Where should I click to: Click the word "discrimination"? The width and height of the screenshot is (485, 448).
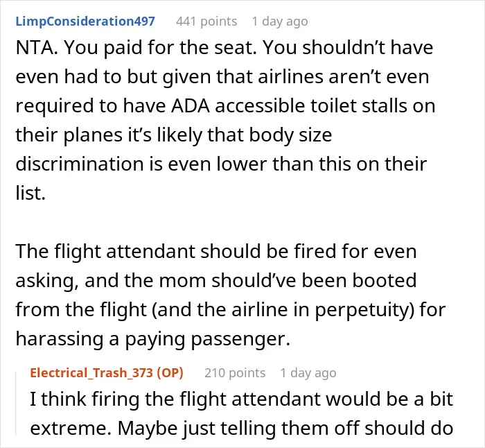point(80,164)
